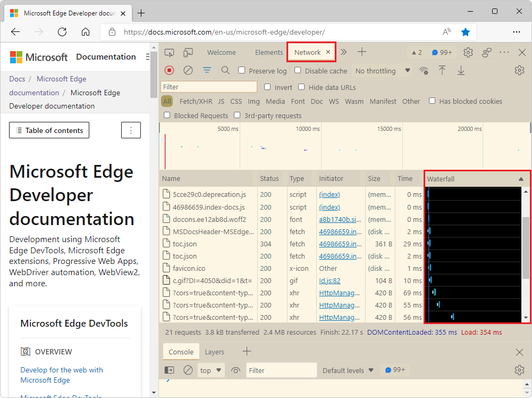532x398 pixels.
Task: Add a tool to the drawer
Action: pos(247,352)
